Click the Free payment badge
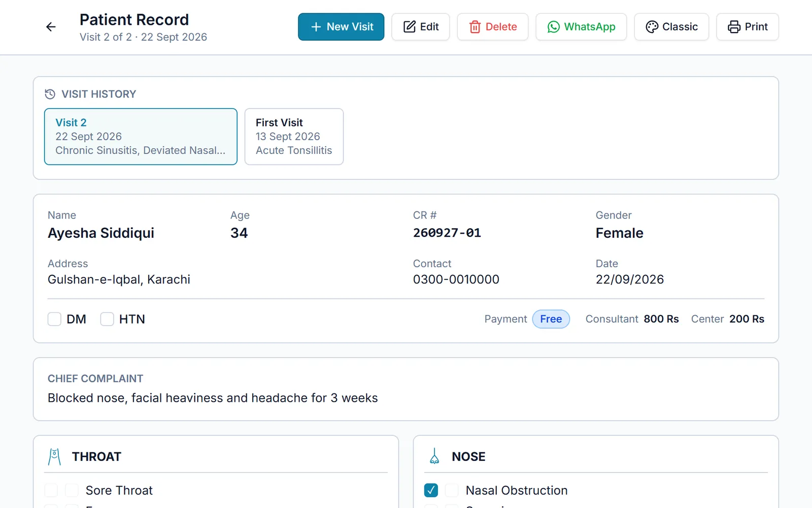Viewport: 812px width, 508px height. coord(551,319)
